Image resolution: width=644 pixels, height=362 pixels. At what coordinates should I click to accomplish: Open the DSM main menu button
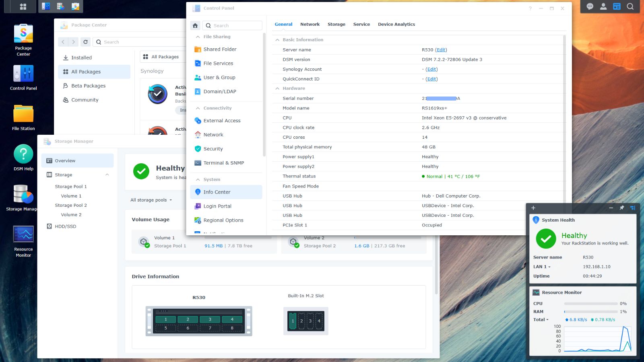[23, 6]
